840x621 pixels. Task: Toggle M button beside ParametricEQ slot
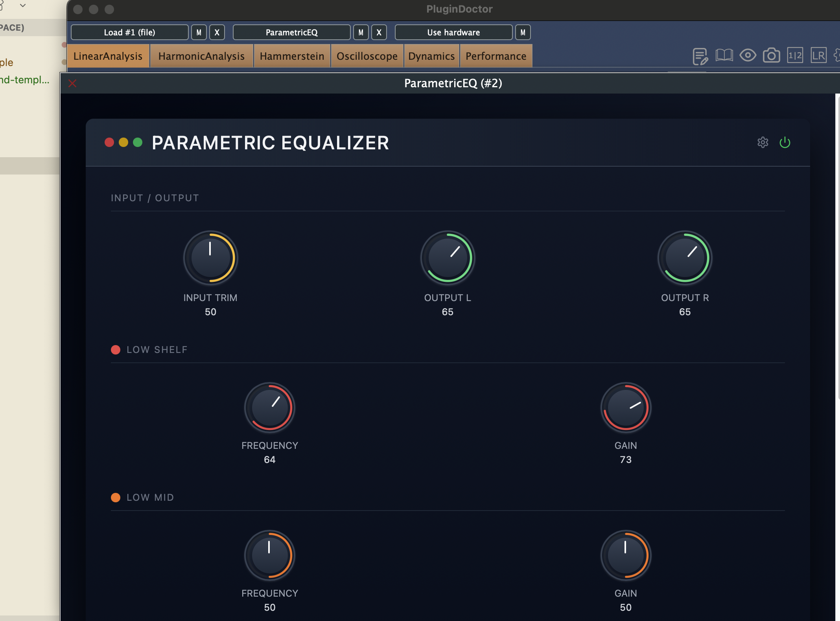pos(361,32)
